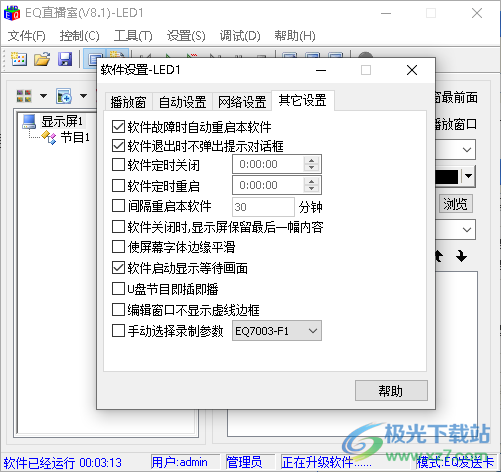Screen dimensions: 501x472
Task: Enable 软件定时关闭 checkbox
Action: 118,165
